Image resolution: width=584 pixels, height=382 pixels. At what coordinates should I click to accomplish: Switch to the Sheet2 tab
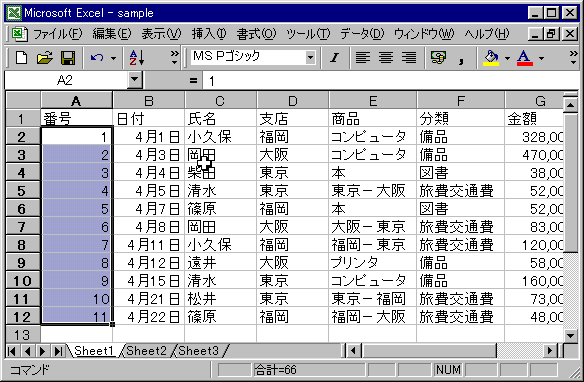(146, 351)
